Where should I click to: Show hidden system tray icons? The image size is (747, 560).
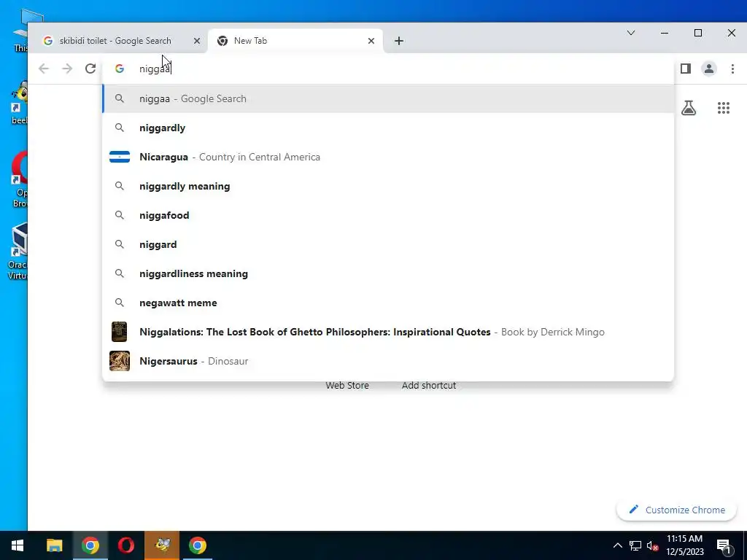coord(617,545)
